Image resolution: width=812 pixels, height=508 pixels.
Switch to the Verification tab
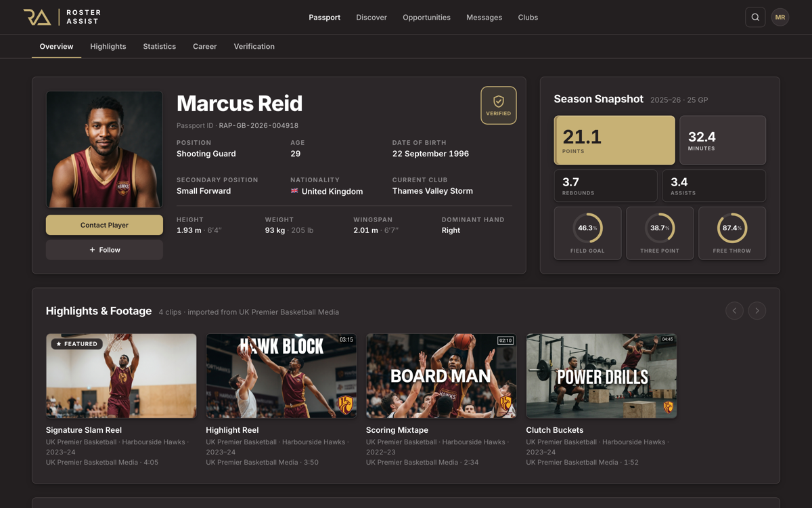coord(254,46)
